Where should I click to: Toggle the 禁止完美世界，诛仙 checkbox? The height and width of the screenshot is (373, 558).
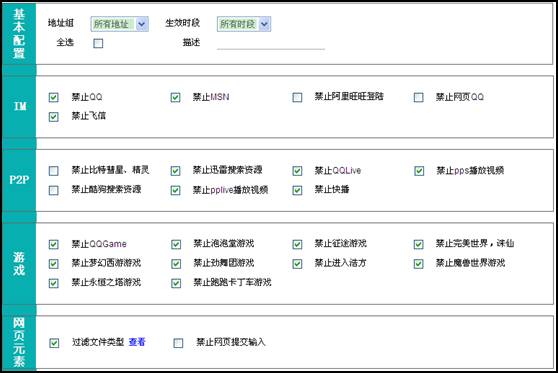point(419,244)
